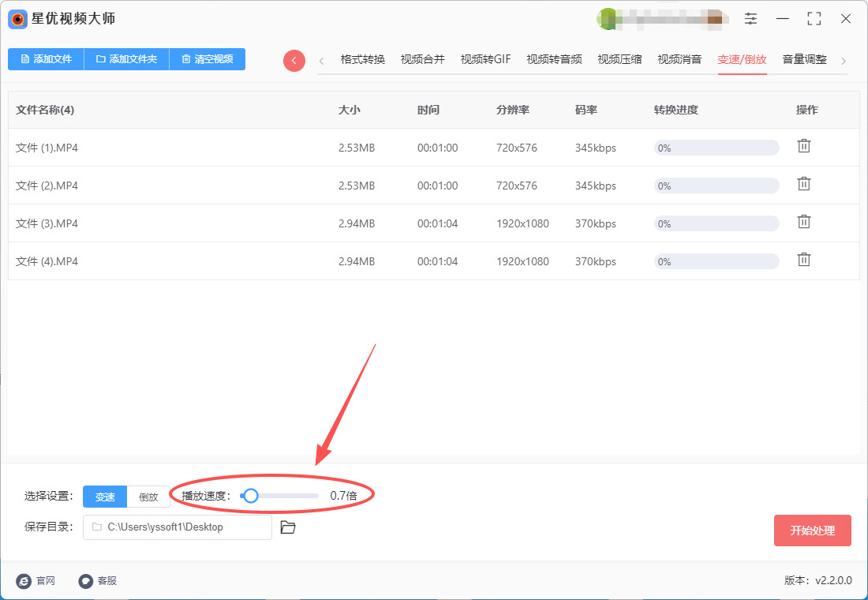Click the 转换进度 column header
The width and height of the screenshot is (868, 600).
675,111
